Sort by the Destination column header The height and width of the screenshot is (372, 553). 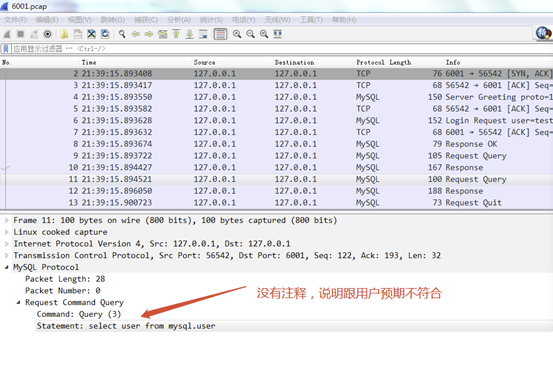314,62
